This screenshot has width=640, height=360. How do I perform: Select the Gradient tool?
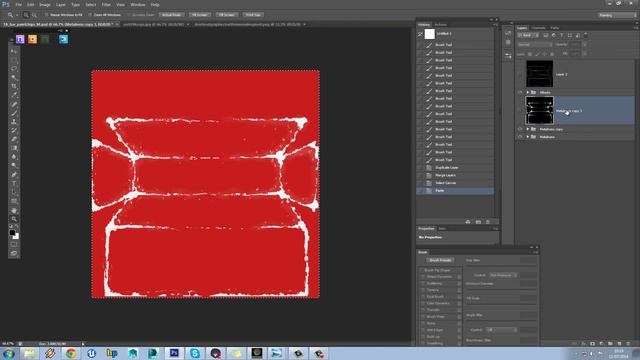point(14,148)
